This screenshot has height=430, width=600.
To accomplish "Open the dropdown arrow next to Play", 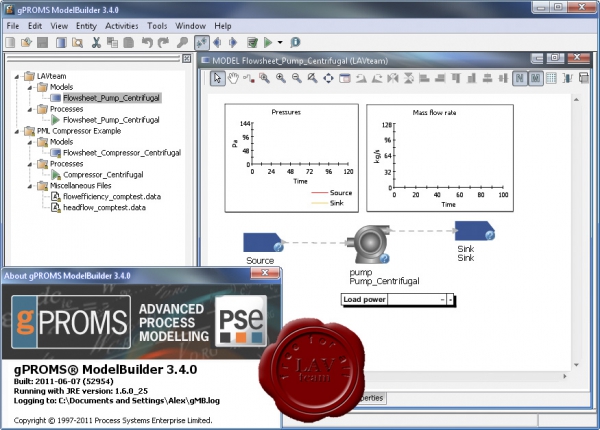I will tap(280, 42).
